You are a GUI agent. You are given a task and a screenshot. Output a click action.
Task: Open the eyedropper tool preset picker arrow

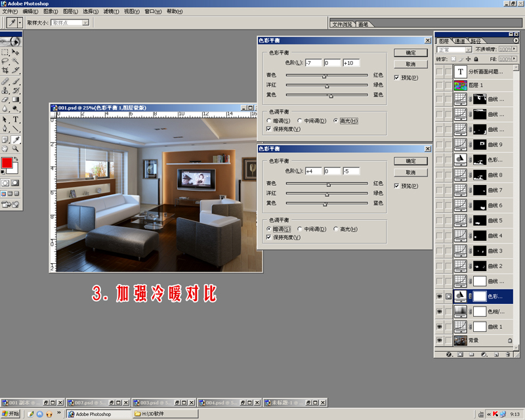(x=20, y=22)
